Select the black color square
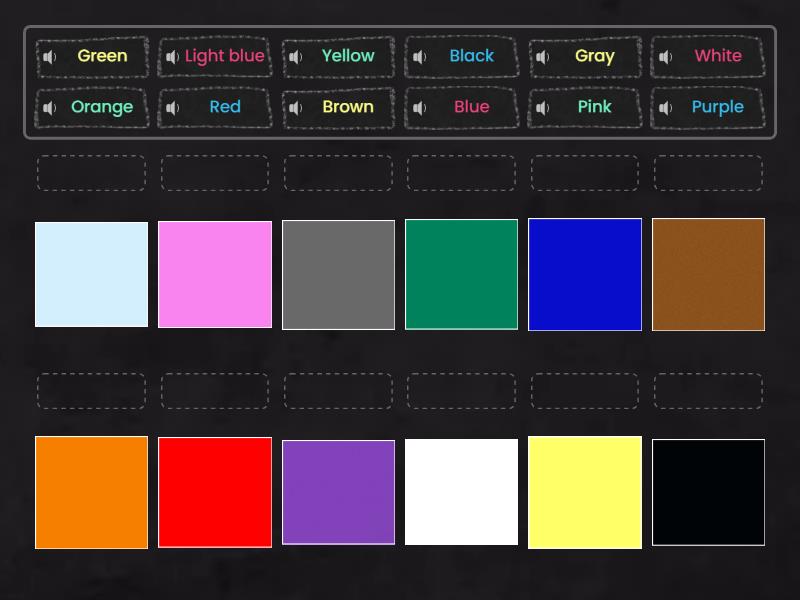Image resolution: width=800 pixels, height=600 pixels. pyautogui.click(x=708, y=492)
